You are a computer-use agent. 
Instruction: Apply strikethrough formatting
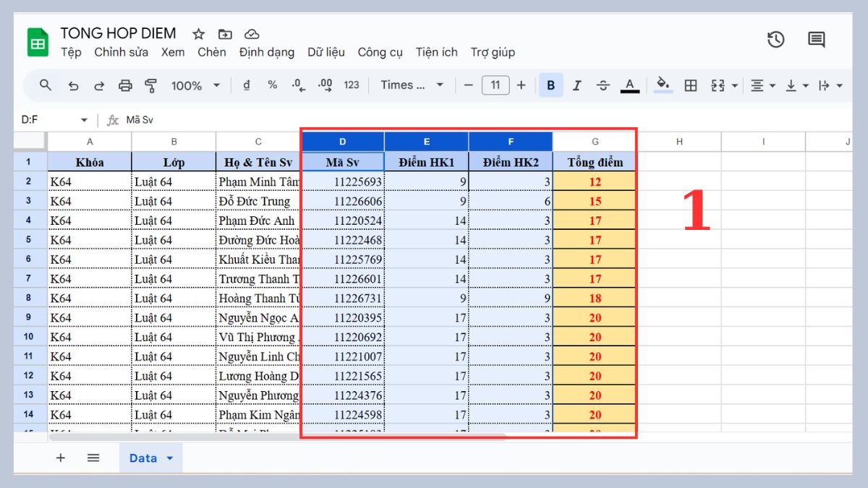pyautogui.click(x=603, y=85)
